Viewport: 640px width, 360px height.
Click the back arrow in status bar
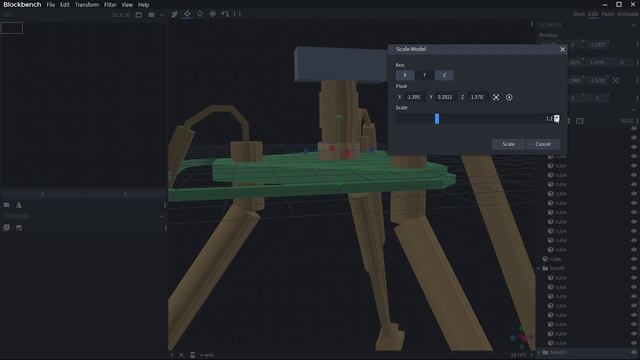coord(172,355)
